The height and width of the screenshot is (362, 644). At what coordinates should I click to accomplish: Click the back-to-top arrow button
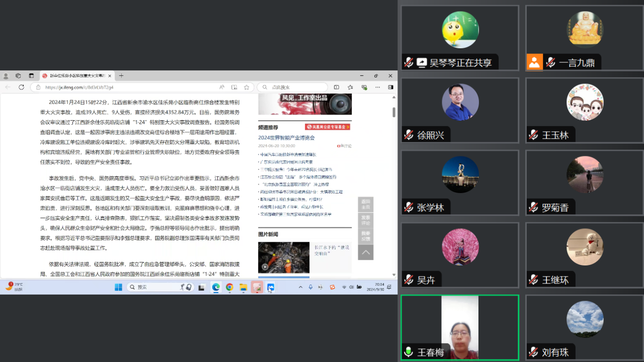tap(365, 252)
